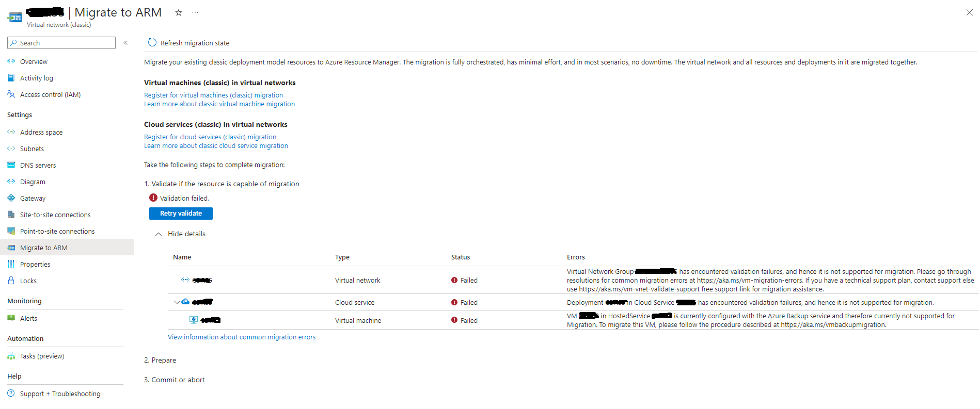Click the Diagram icon
This screenshot has width=980, height=409.
[11, 182]
